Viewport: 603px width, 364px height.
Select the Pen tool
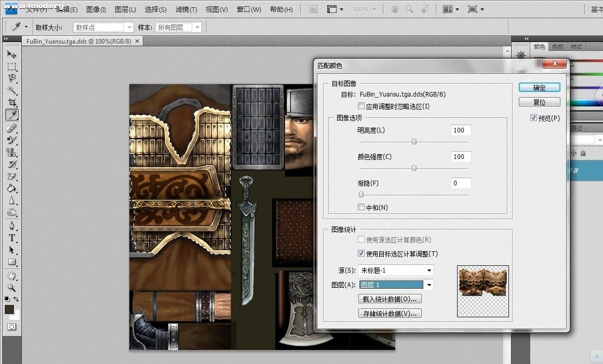coord(11,226)
